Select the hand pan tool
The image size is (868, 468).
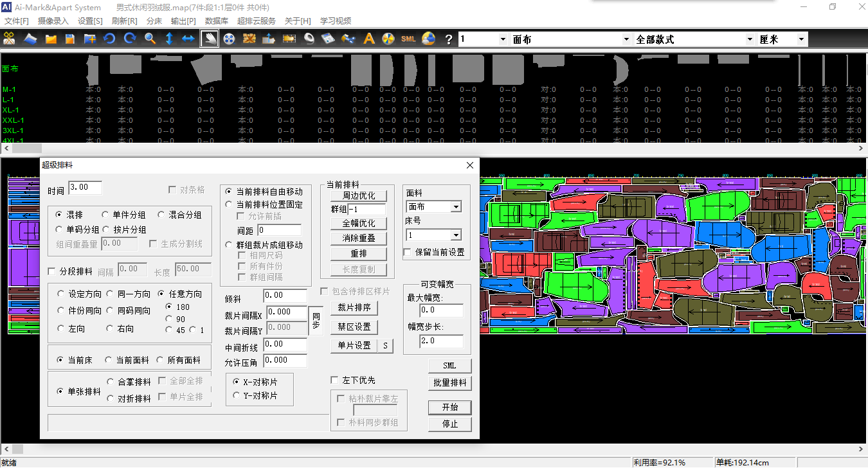210,39
